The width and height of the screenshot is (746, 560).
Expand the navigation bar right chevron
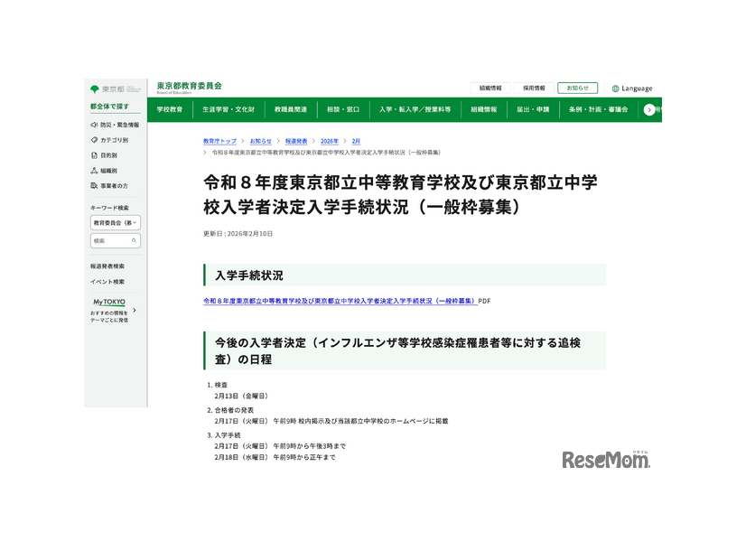point(648,109)
